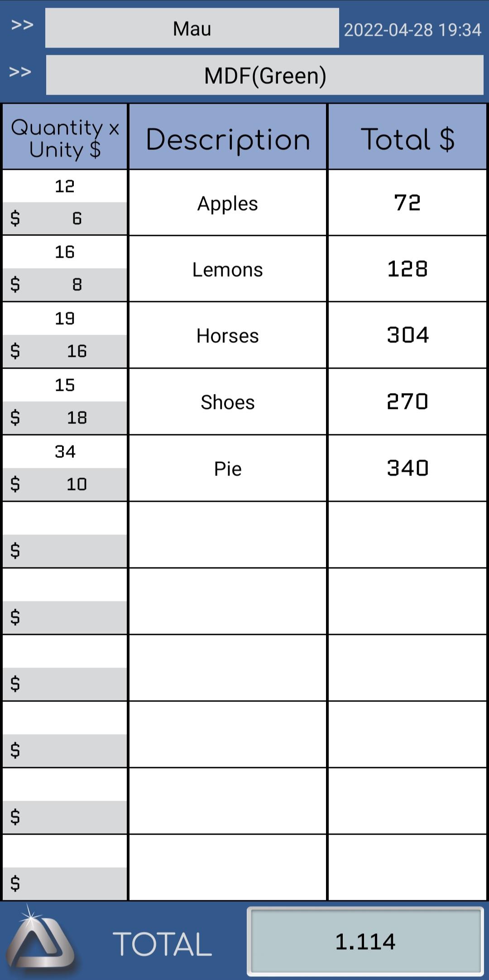Select the Lemons description cell

pyautogui.click(x=227, y=269)
